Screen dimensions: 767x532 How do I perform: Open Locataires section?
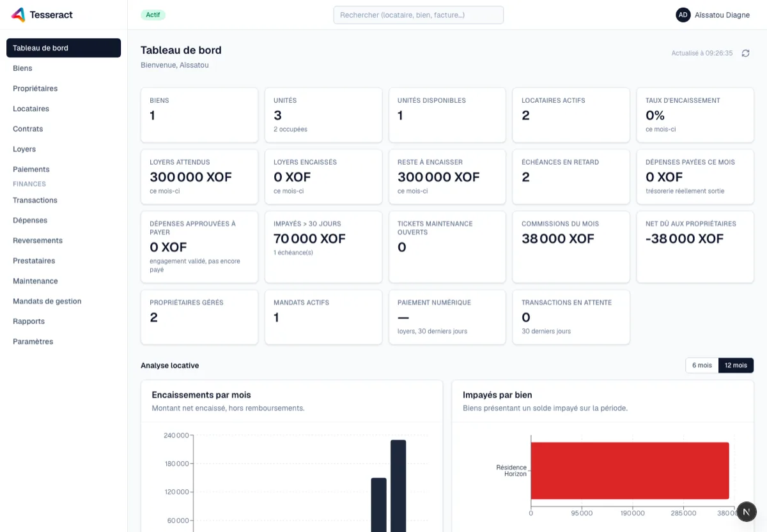[63, 109]
